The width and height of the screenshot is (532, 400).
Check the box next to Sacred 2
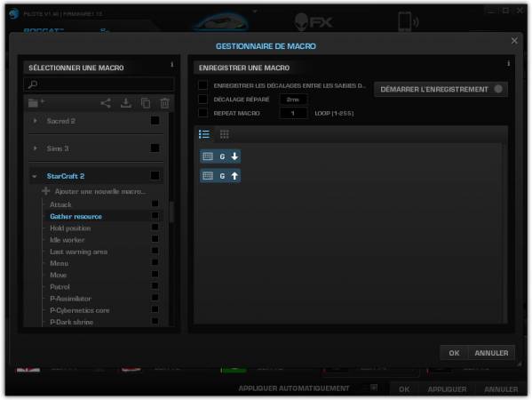pyautogui.click(x=155, y=121)
